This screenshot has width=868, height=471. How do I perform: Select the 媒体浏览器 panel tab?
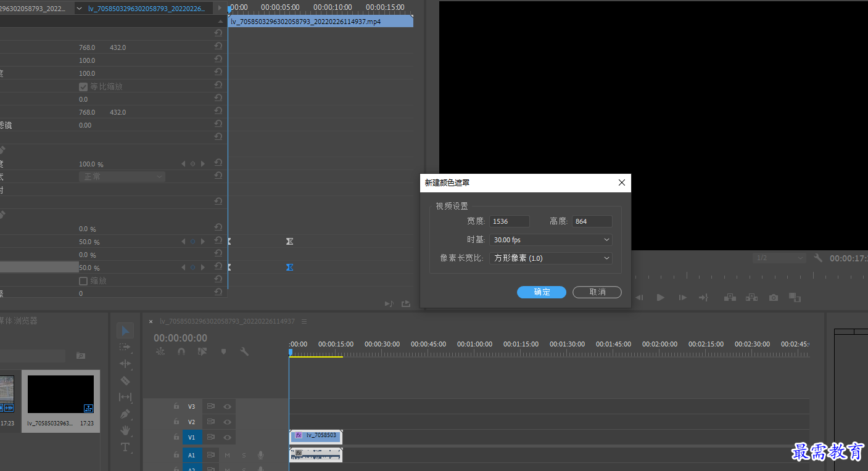tap(18, 321)
